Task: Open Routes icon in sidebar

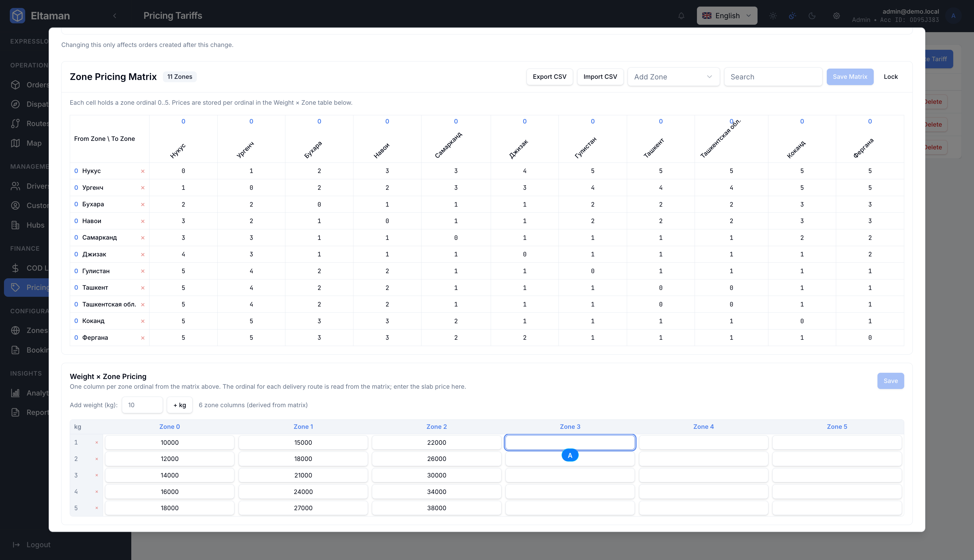Action: 15,123
